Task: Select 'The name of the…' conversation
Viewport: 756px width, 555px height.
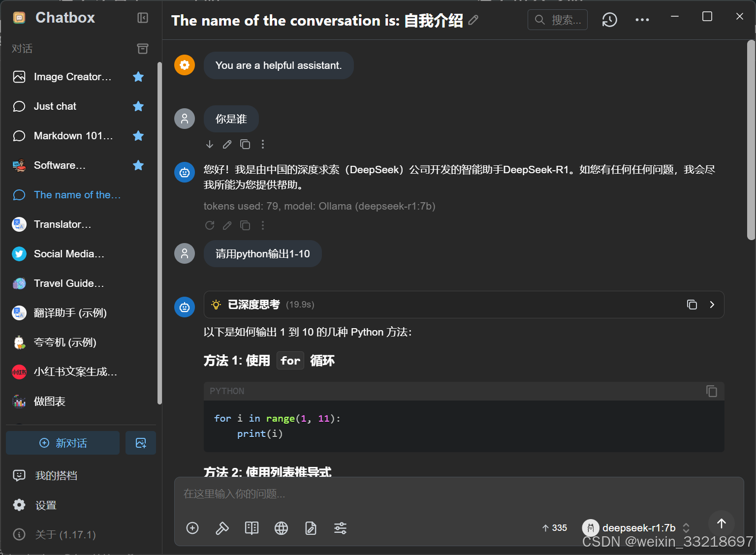Action: coord(79,195)
